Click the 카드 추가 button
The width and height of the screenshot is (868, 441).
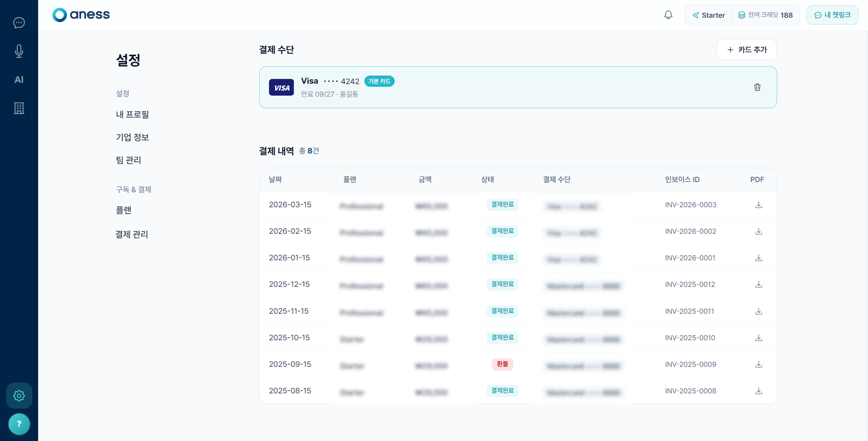[x=746, y=50]
